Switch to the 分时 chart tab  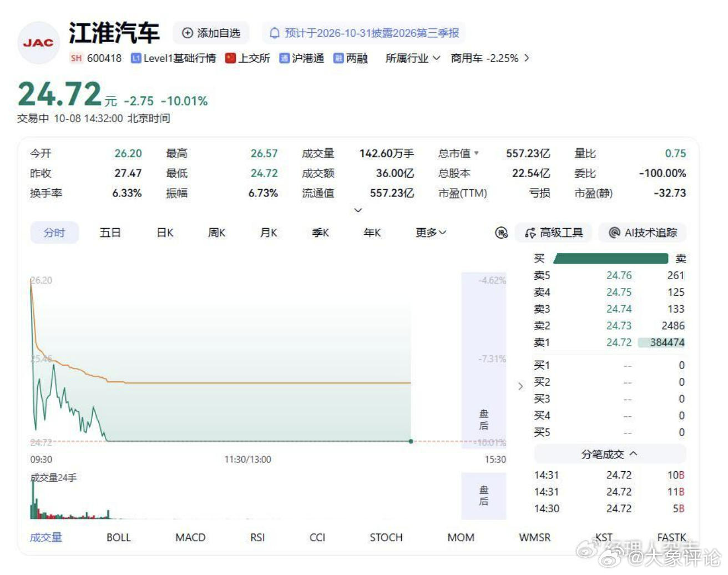pos(54,233)
